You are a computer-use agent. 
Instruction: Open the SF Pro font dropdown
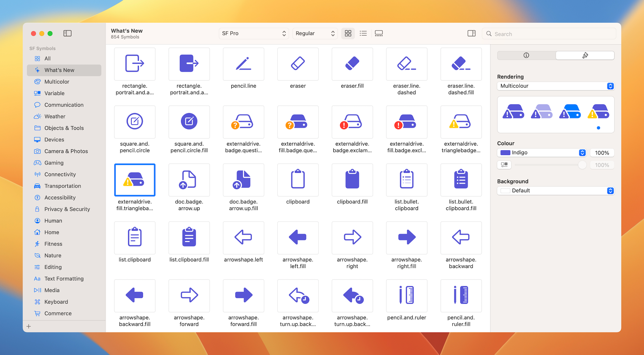pyautogui.click(x=254, y=33)
